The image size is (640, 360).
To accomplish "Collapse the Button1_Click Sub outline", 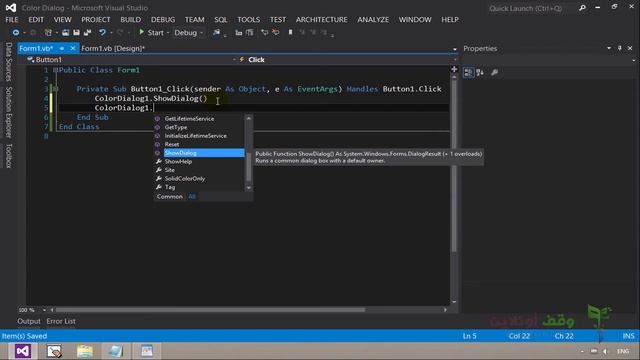I will 55,89.
